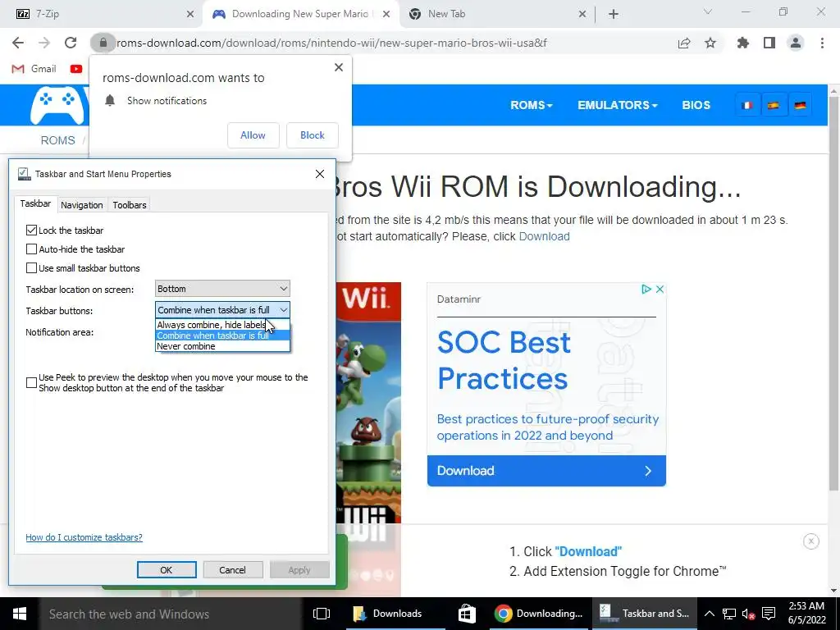
Task: Close the notification permission popup
Action: pos(339,67)
